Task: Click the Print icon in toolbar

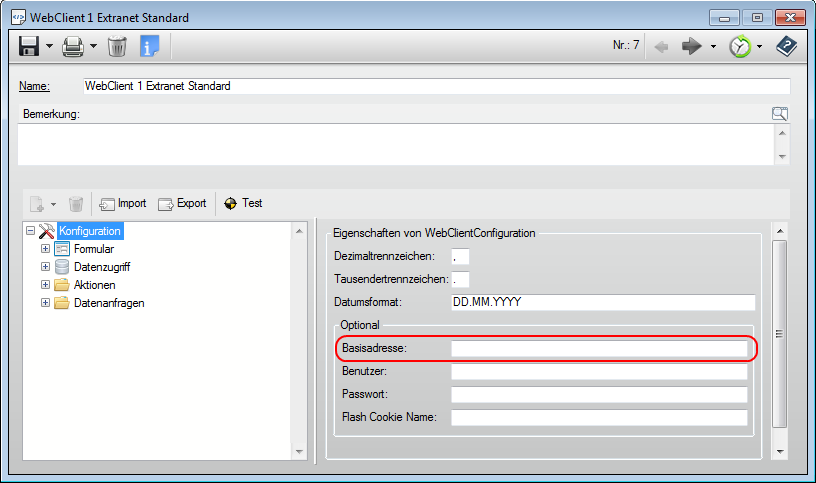Action: tap(73, 46)
